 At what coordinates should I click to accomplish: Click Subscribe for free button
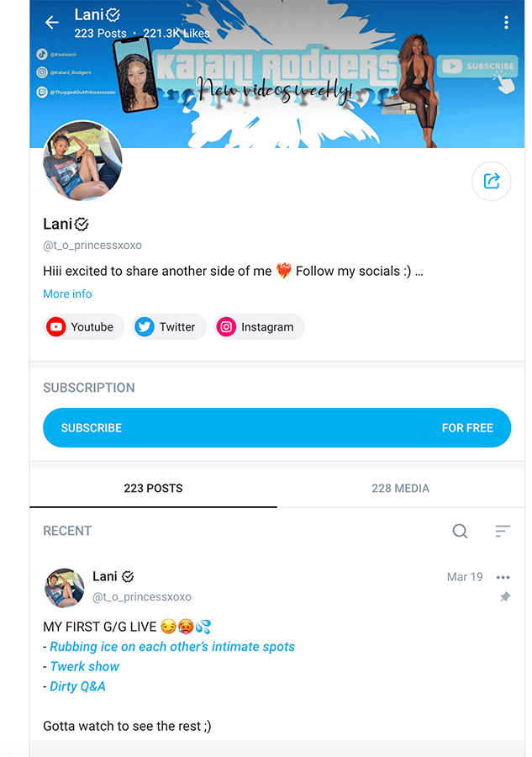click(x=277, y=428)
